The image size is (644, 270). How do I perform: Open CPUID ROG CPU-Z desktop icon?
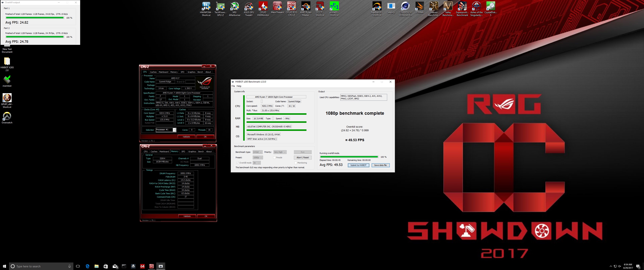[x=291, y=9]
